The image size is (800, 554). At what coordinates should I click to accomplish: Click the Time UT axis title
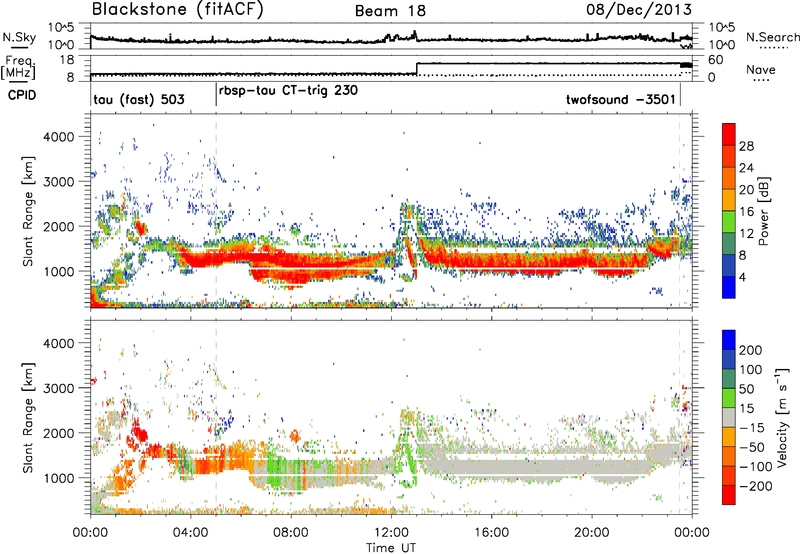tap(391, 548)
